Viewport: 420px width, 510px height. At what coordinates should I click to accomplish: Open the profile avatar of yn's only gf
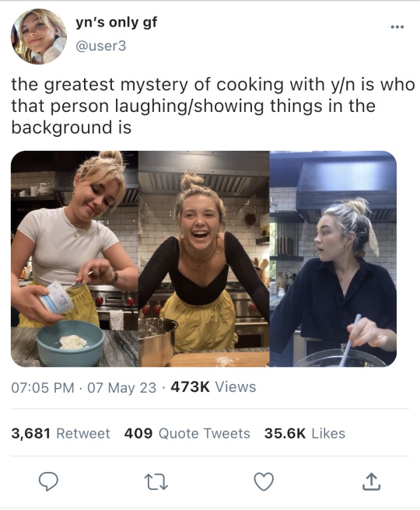[39, 37]
